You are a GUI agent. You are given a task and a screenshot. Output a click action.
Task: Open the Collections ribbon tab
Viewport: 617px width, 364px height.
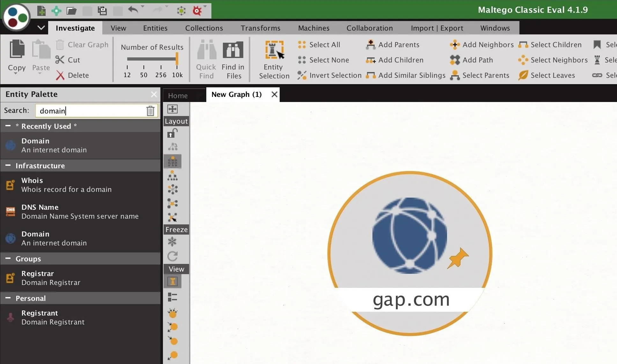click(204, 28)
